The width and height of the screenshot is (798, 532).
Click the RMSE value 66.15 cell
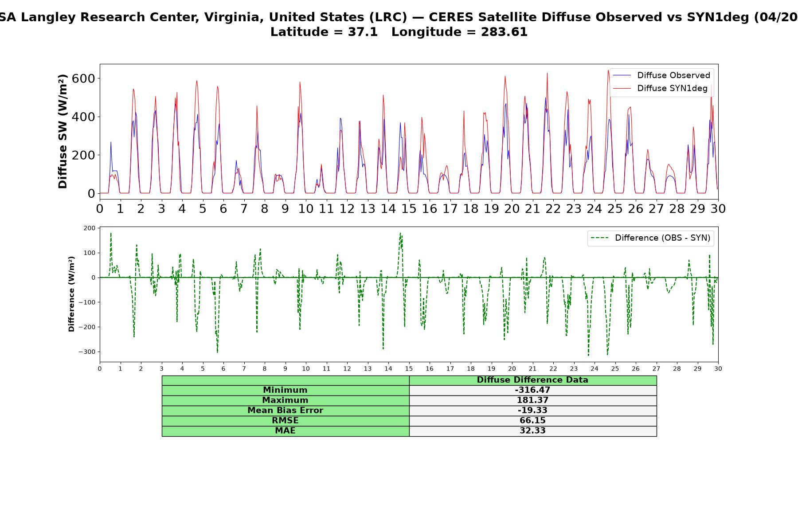pos(532,421)
